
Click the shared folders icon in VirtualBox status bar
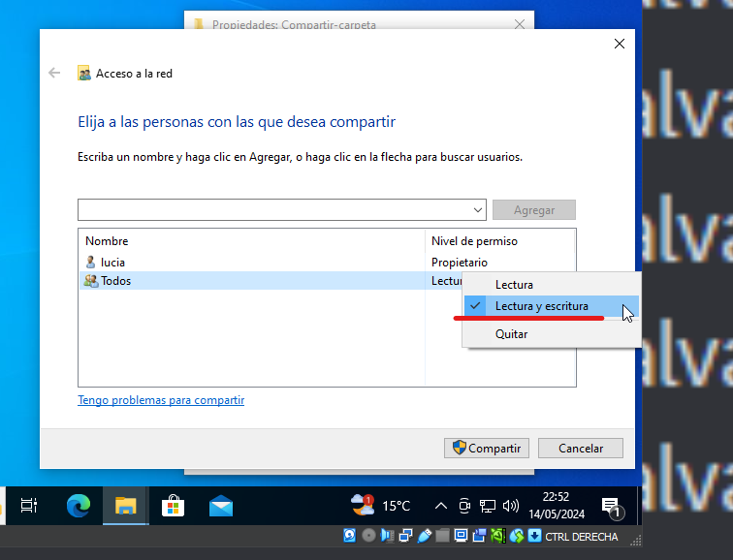point(442,535)
